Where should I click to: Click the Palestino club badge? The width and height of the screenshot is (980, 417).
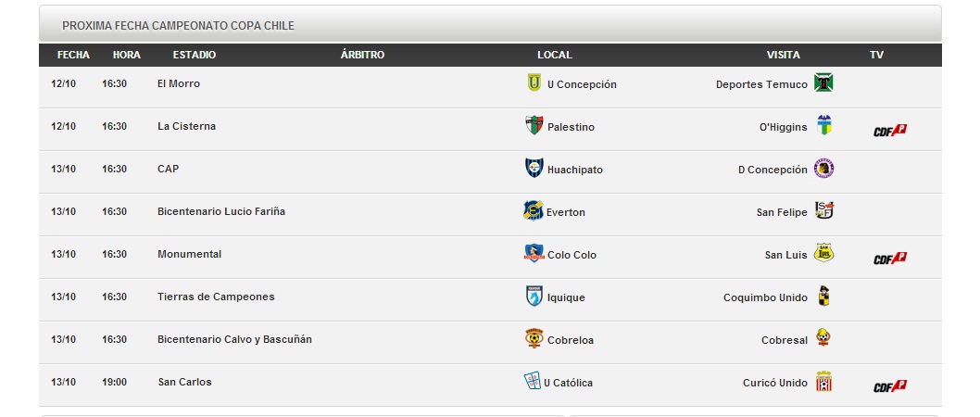coord(534,126)
